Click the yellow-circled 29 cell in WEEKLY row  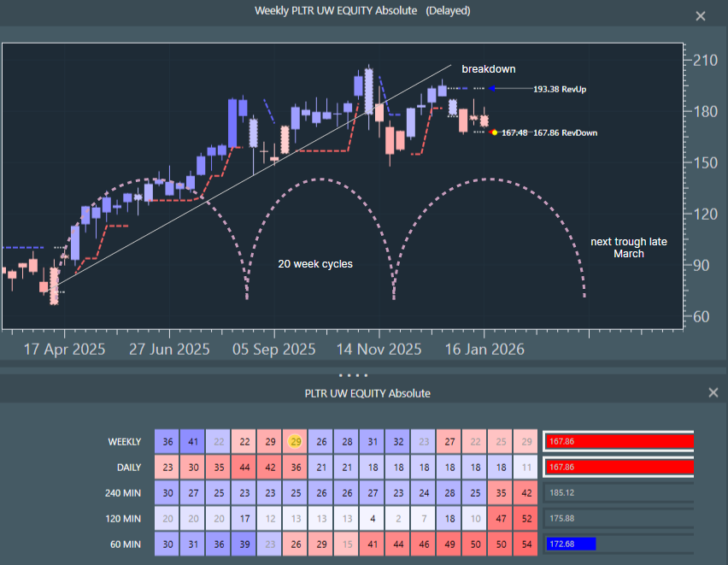tap(296, 441)
